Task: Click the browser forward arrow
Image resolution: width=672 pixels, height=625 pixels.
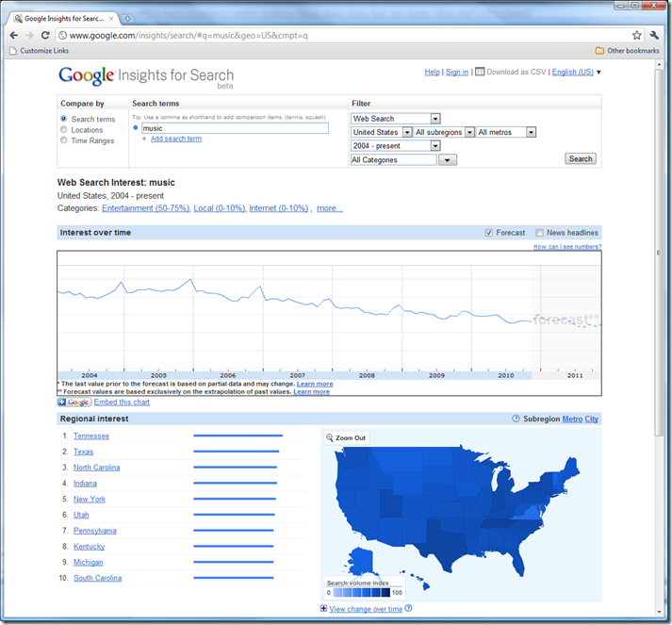Action: pos(29,35)
